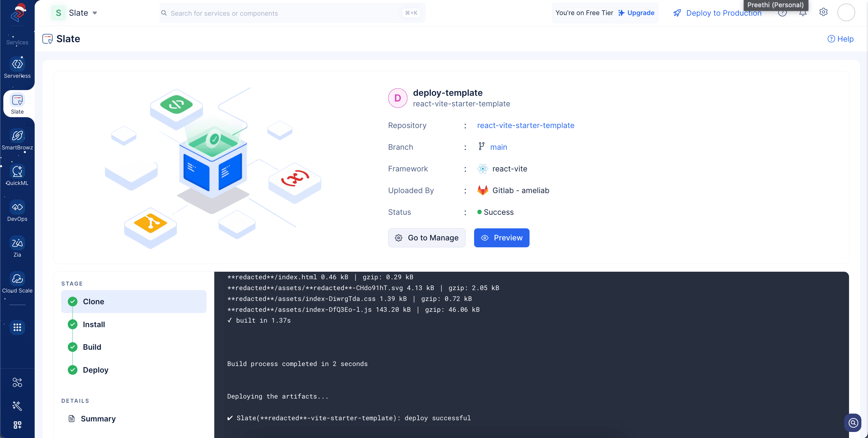Select the Install stage

tap(134, 324)
